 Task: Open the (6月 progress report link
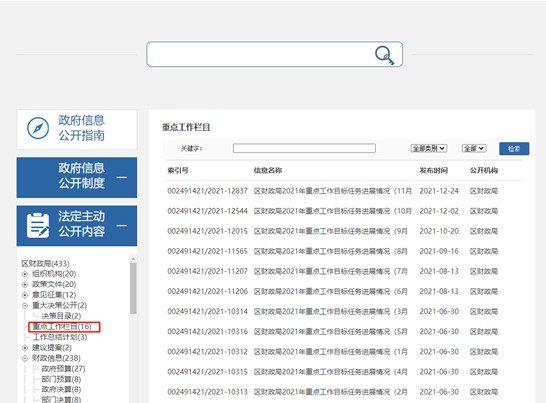(x=331, y=292)
